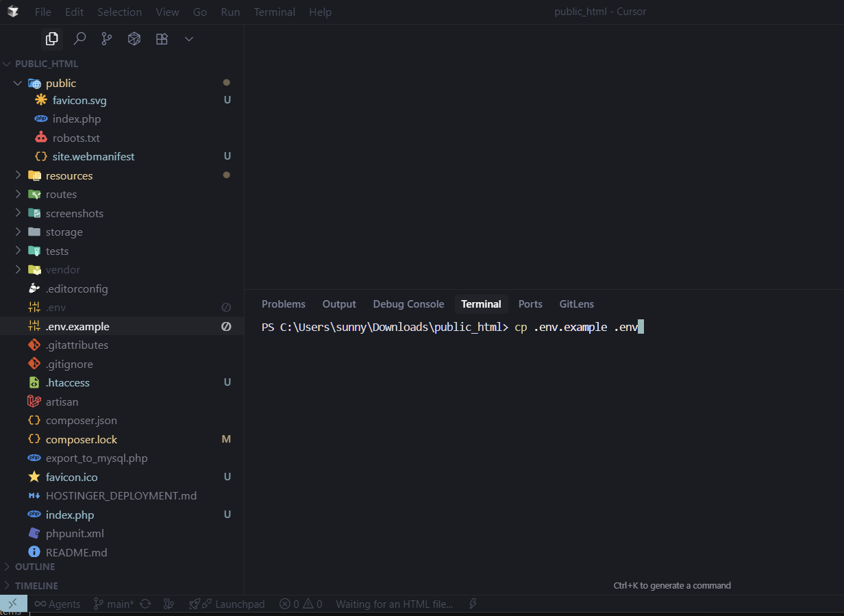
Task: Switch to the Problems tab
Action: (x=283, y=304)
